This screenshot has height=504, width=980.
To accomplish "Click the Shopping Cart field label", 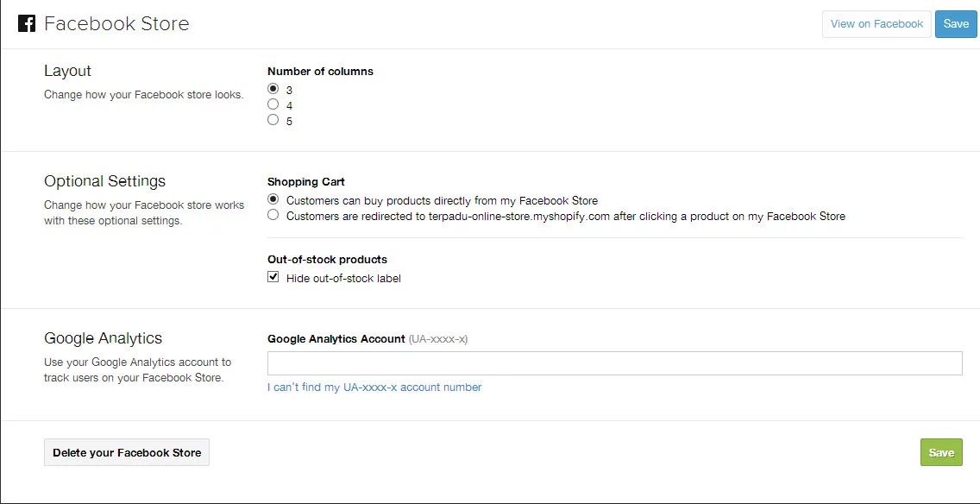I will coord(305,182).
